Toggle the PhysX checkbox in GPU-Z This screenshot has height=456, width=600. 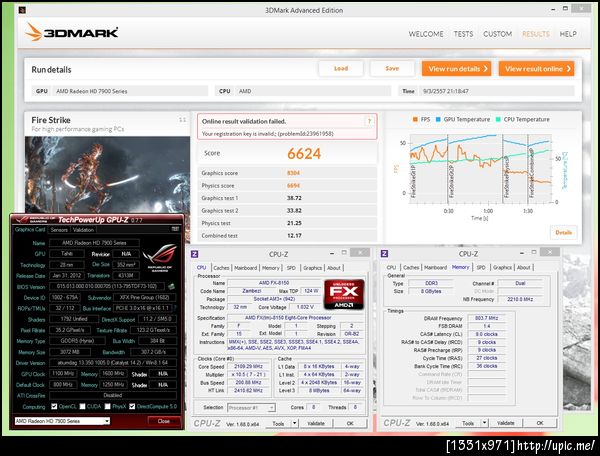(x=108, y=406)
